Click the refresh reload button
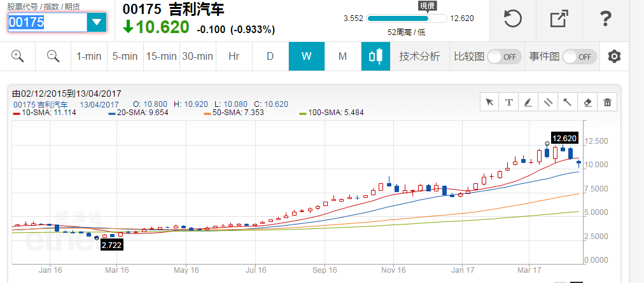 (x=513, y=20)
